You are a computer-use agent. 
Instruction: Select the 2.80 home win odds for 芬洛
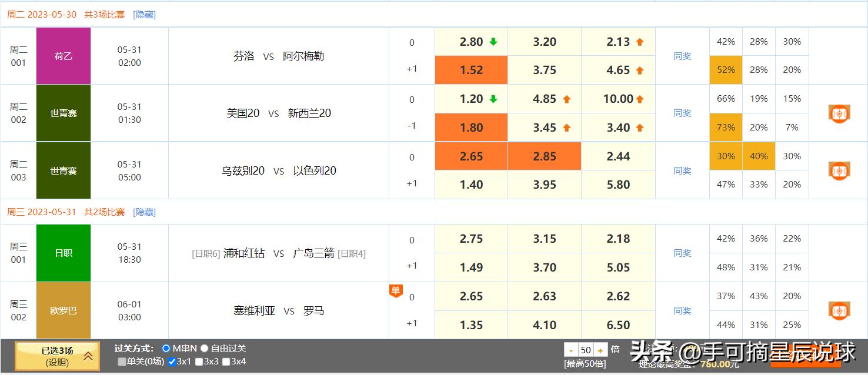point(470,41)
